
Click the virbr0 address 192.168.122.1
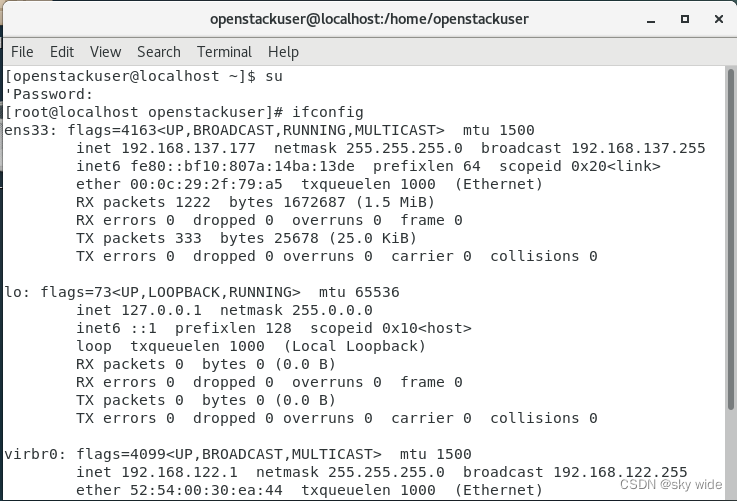[179, 472]
